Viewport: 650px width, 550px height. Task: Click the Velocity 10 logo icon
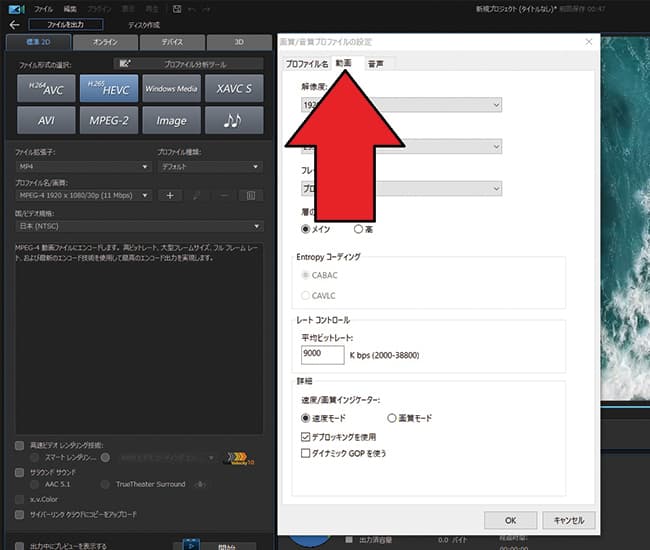239,458
